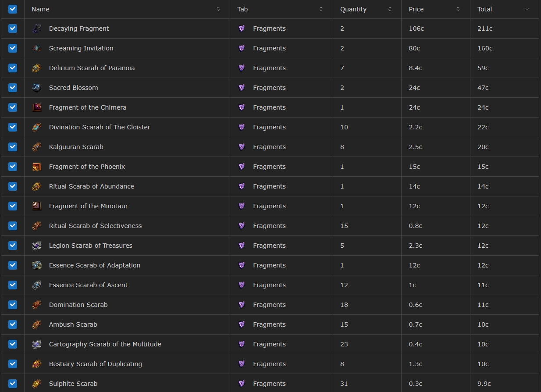Click the 8.4c price of Delirium Scarab
This screenshot has height=392, width=541.
(415, 68)
